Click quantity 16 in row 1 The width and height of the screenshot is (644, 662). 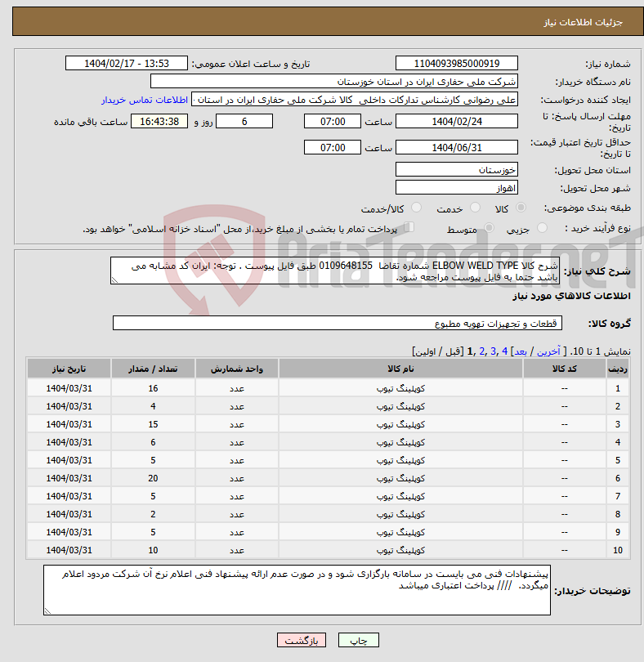pyautogui.click(x=153, y=388)
